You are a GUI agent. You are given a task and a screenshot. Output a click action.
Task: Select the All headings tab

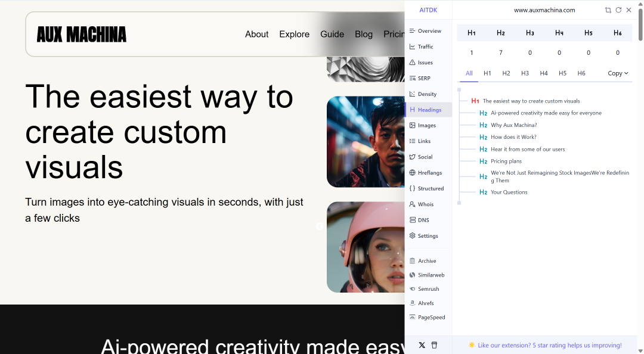pos(469,73)
